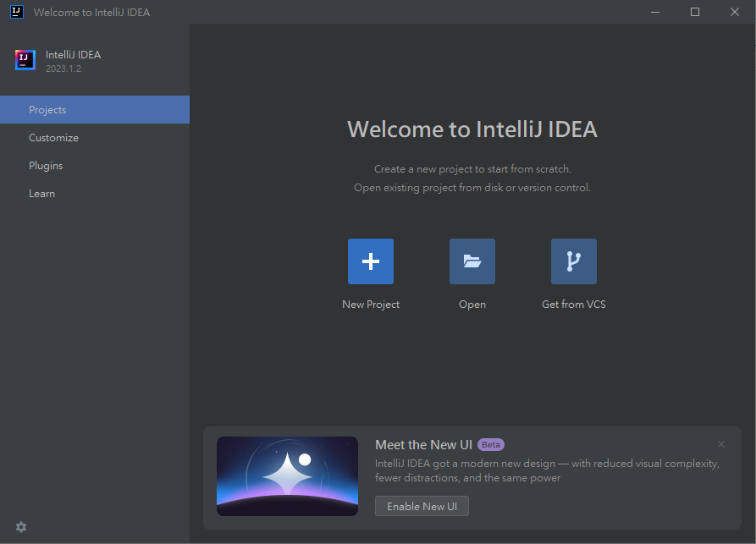Screen dimensions: 756x544
Task: Maximize the Welcome window
Action: tap(695, 12)
